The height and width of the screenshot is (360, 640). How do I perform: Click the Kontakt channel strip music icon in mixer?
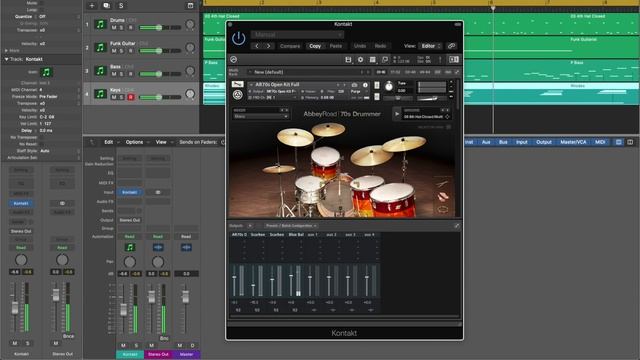point(130,247)
